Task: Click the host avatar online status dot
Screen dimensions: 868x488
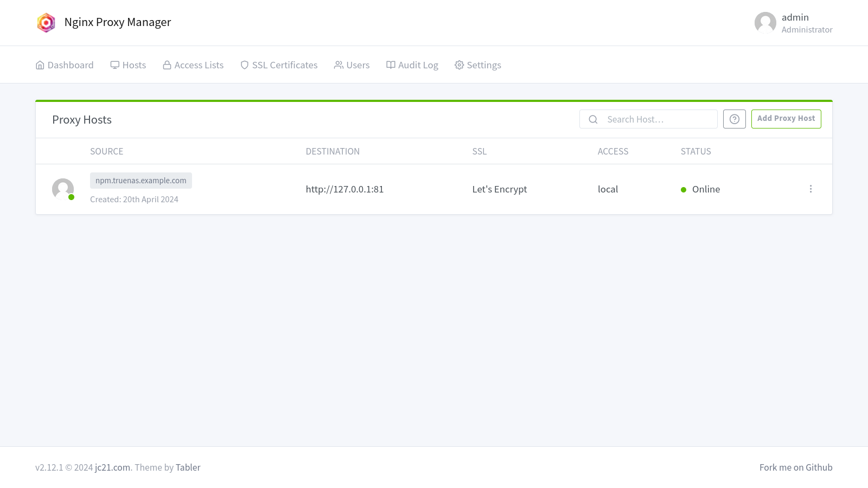Action: pyautogui.click(x=72, y=198)
